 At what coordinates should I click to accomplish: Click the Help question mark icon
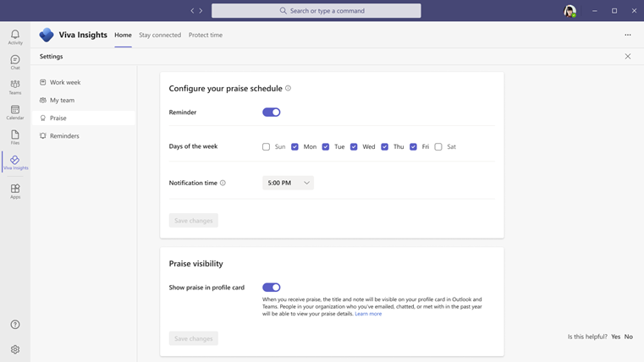click(15, 325)
